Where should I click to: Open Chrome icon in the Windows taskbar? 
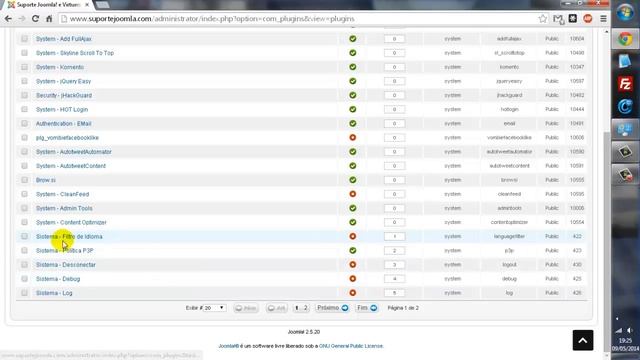pyautogui.click(x=625, y=39)
